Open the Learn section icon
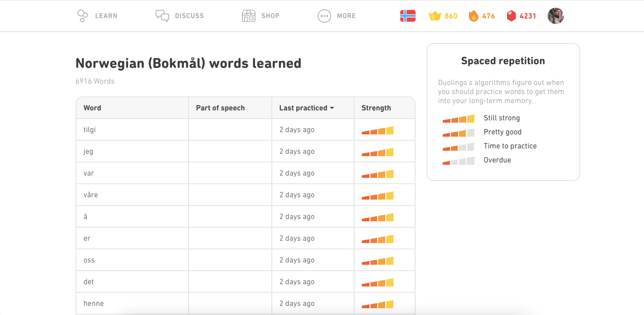Image resolution: width=644 pixels, height=315 pixels. tap(82, 15)
